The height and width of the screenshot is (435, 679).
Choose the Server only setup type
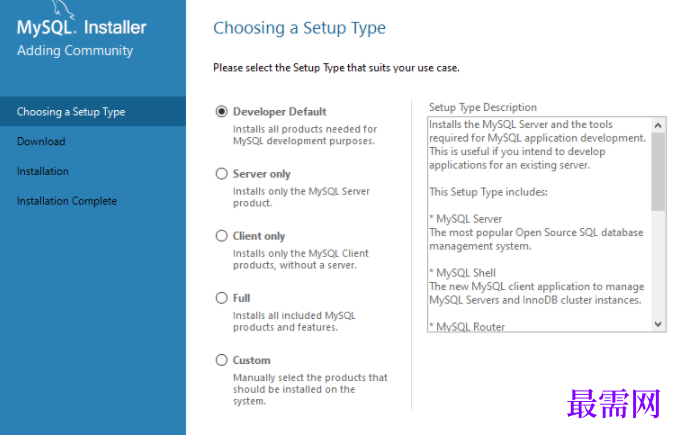[221, 174]
